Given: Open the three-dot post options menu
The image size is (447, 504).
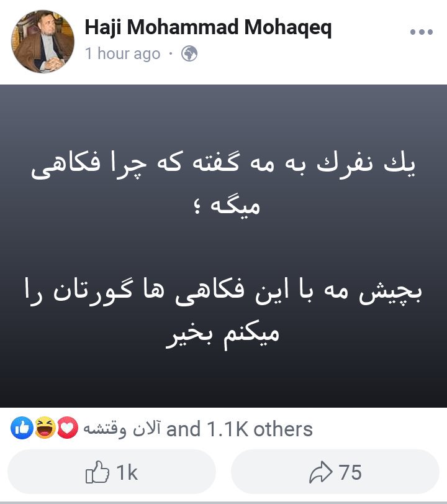Looking at the screenshot, I should (422, 32).
